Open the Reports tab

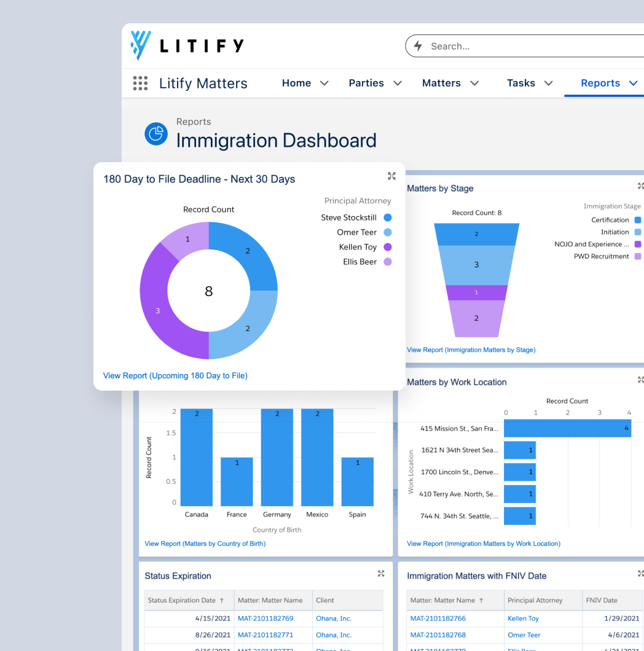pos(600,83)
